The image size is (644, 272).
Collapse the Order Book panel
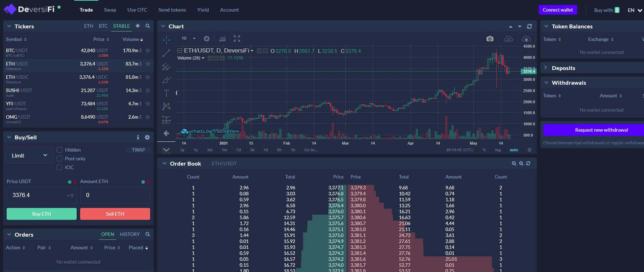pos(164,163)
